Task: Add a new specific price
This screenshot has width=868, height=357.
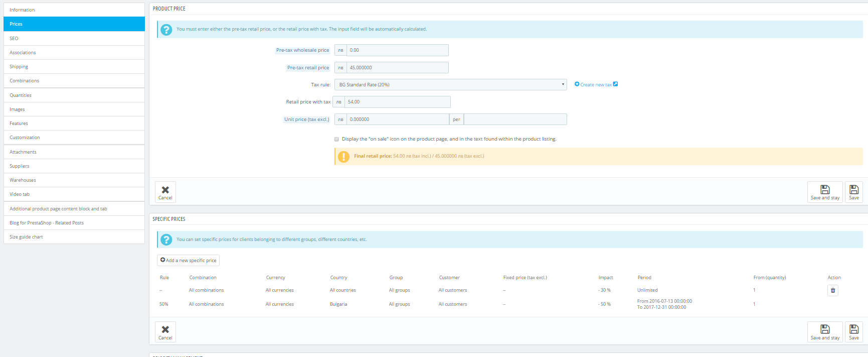Action: [x=188, y=260]
